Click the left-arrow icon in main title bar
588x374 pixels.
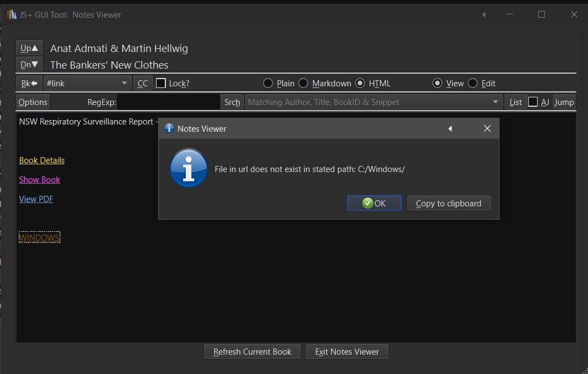[x=484, y=14]
